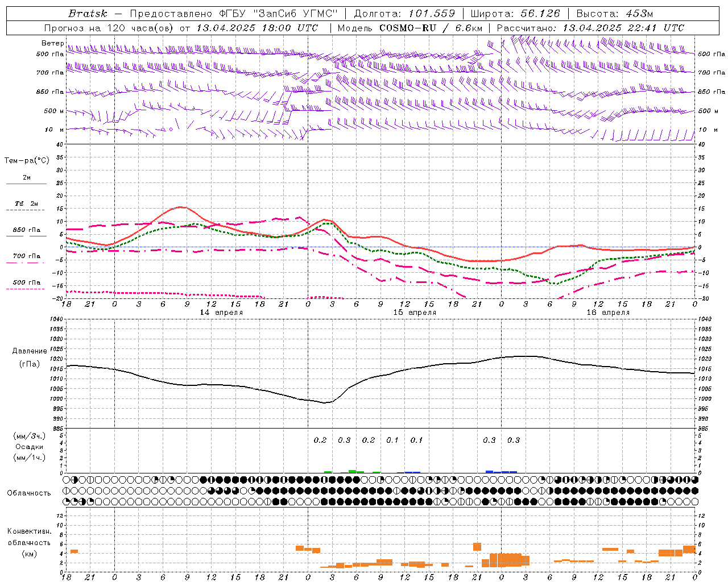The height and width of the screenshot is (582, 728).
Task: Click the Td 2м legend label
Action: (26, 203)
